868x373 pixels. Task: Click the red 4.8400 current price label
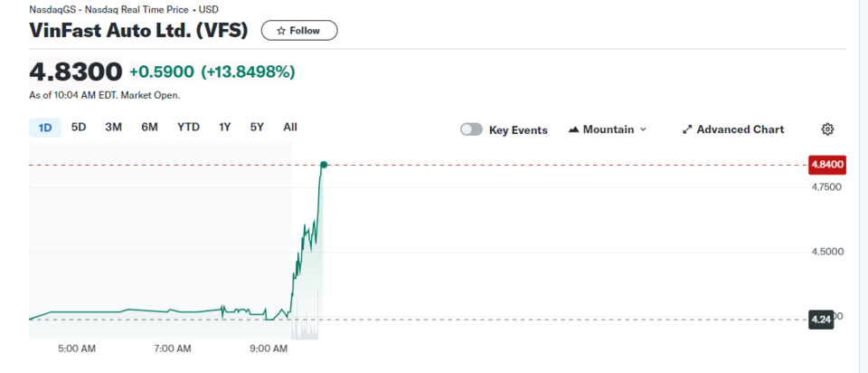click(827, 165)
